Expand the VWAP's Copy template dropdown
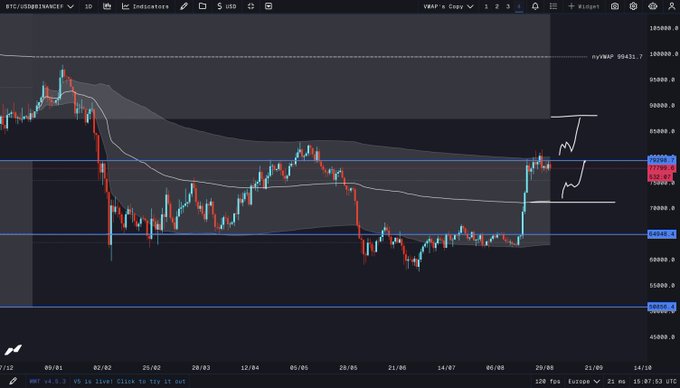 [x=448, y=7]
